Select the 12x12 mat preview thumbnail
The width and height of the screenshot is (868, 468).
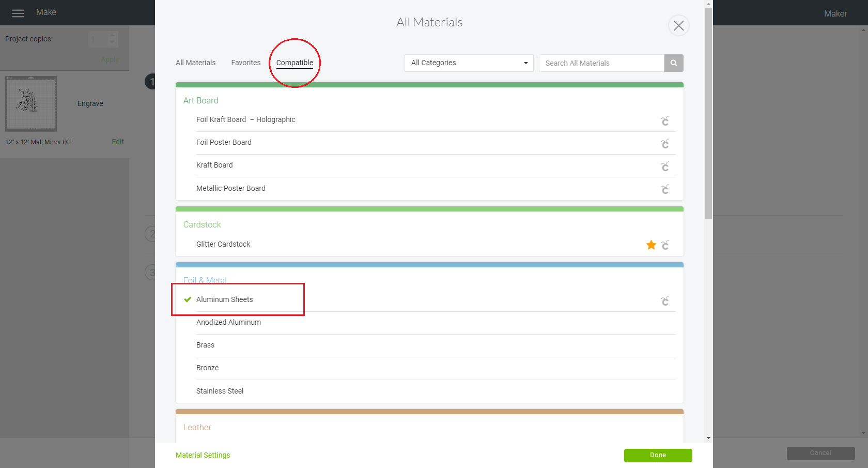31,103
